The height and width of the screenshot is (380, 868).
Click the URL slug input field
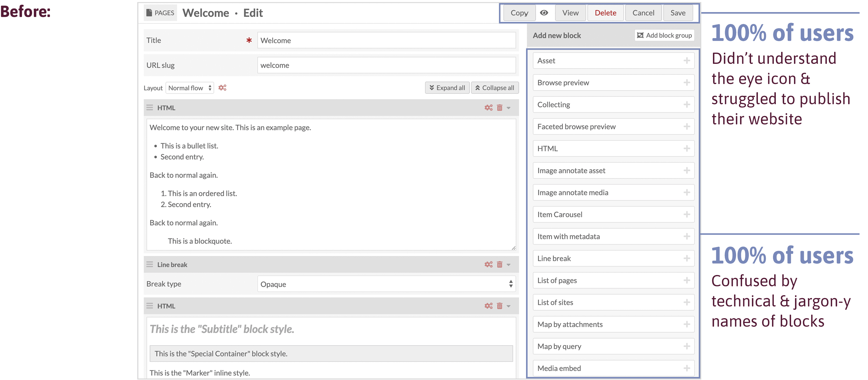pos(386,65)
